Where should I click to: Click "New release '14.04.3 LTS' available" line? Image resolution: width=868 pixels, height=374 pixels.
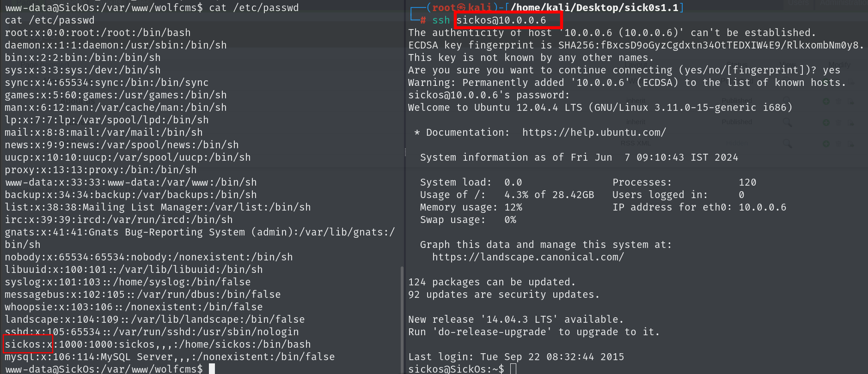point(516,320)
